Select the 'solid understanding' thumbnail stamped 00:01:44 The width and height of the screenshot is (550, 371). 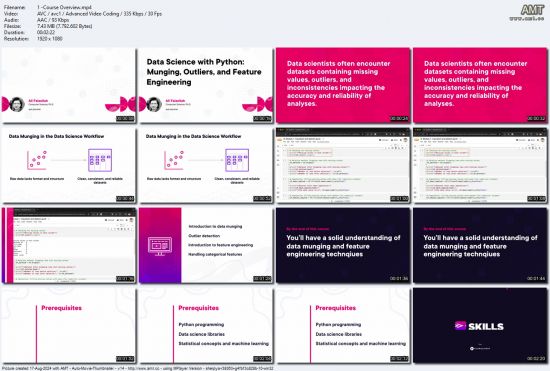click(x=480, y=245)
